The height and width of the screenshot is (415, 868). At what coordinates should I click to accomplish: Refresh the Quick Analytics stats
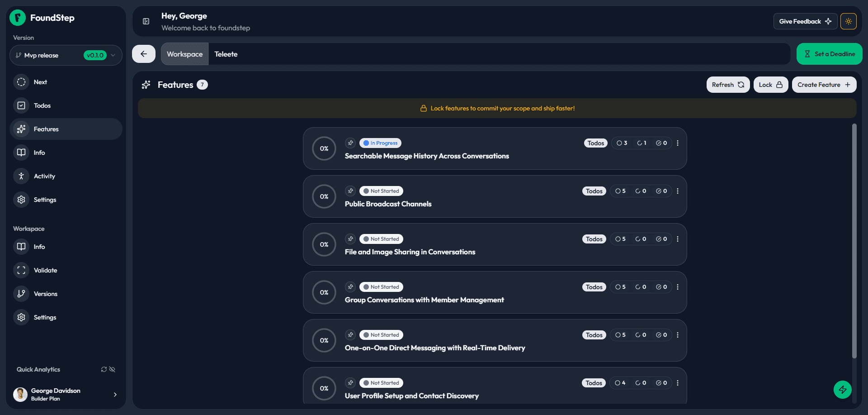pyautogui.click(x=104, y=369)
